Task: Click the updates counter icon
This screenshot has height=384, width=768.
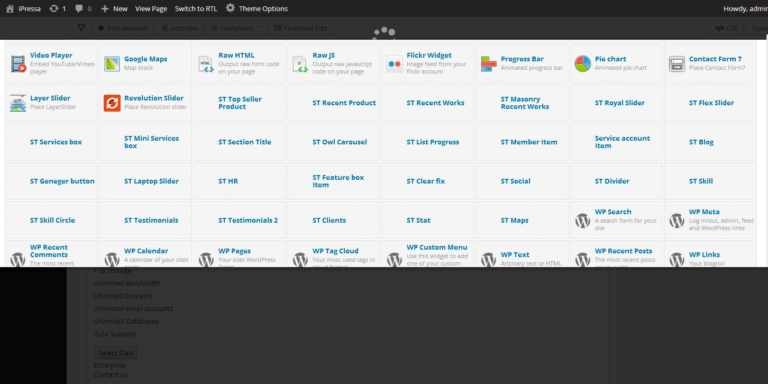Action: click(x=54, y=8)
